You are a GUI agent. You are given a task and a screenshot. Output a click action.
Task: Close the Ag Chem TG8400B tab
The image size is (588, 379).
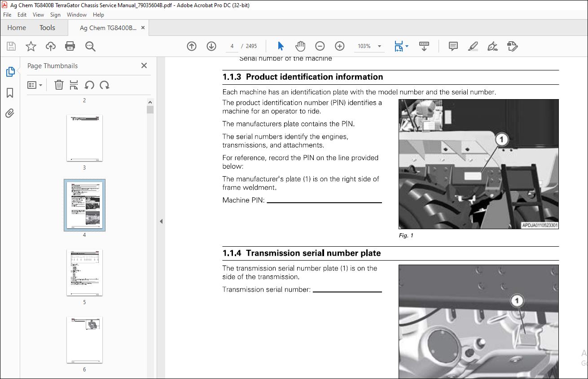(x=143, y=28)
